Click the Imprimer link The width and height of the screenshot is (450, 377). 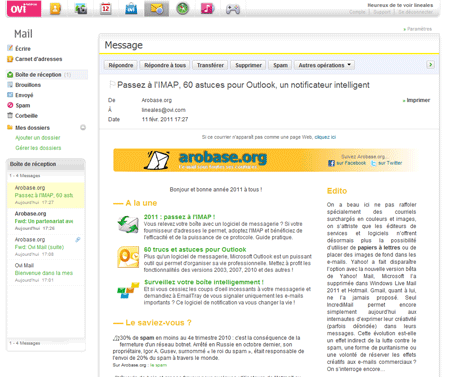(x=418, y=100)
